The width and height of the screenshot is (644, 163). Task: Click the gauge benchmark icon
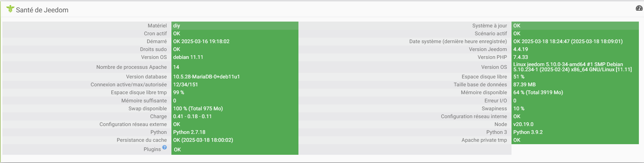pos(639,8)
